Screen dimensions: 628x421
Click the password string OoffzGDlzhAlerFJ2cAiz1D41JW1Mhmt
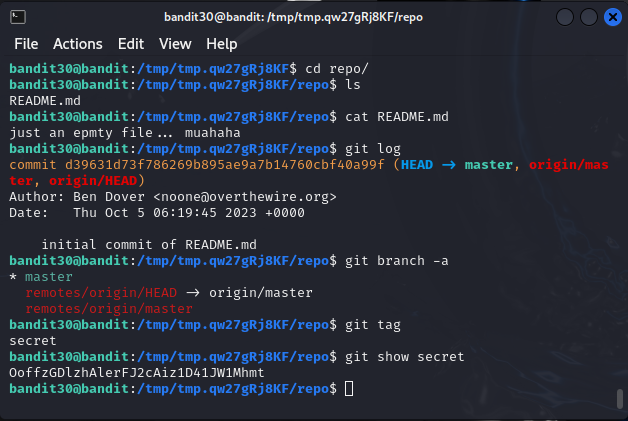(x=137, y=373)
